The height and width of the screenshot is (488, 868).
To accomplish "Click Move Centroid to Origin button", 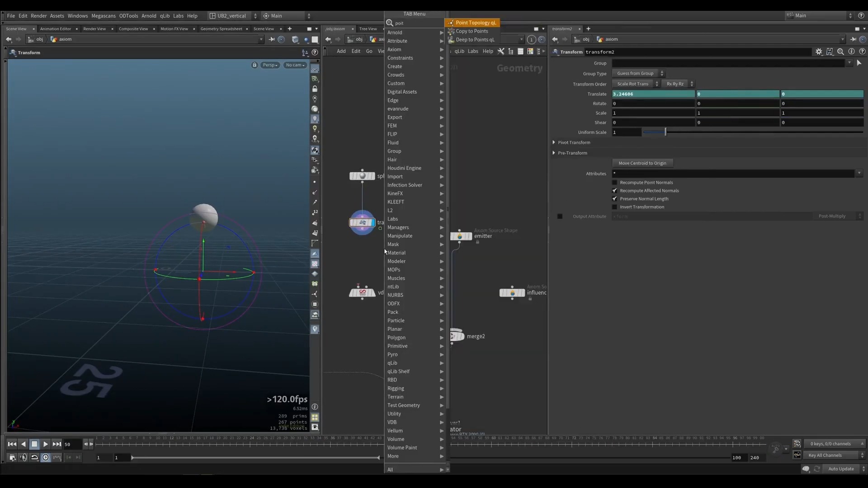I will point(642,163).
